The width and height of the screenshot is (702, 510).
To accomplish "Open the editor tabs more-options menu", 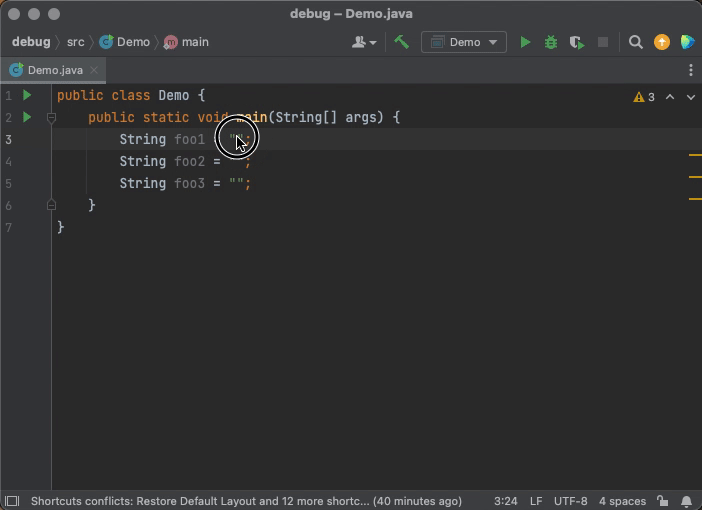I will (691, 70).
